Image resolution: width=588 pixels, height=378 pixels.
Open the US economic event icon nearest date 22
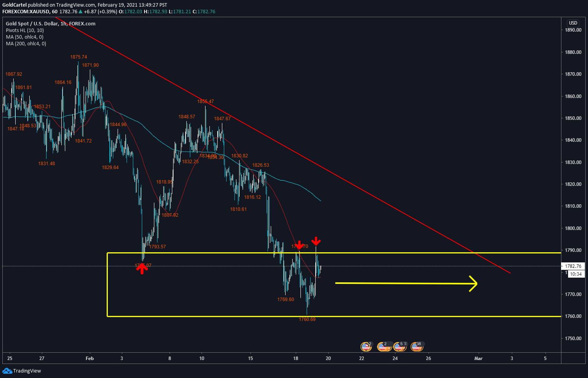(x=366, y=346)
